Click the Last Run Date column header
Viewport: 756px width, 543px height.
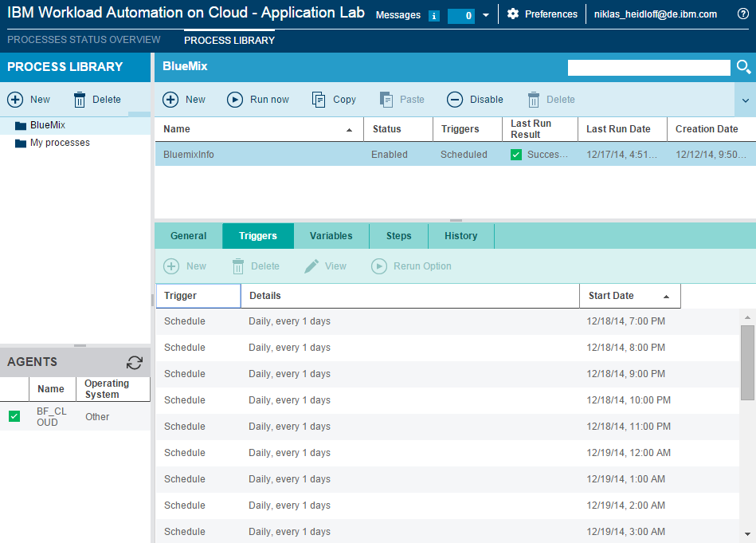click(622, 129)
